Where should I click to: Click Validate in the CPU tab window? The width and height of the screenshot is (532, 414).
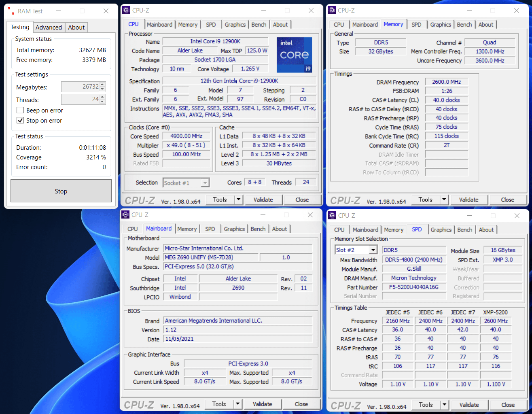pos(263,200)
